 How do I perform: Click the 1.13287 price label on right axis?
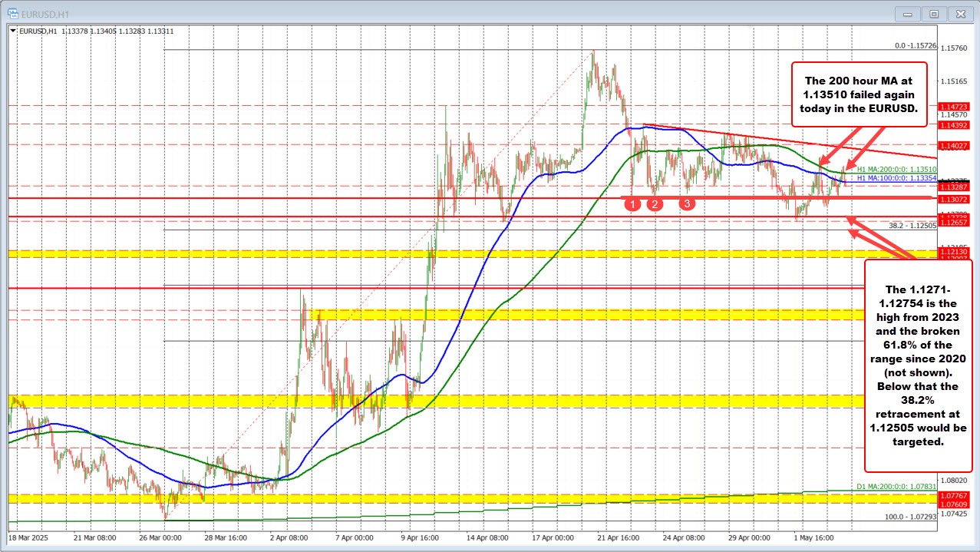click(x=953, y=187)
